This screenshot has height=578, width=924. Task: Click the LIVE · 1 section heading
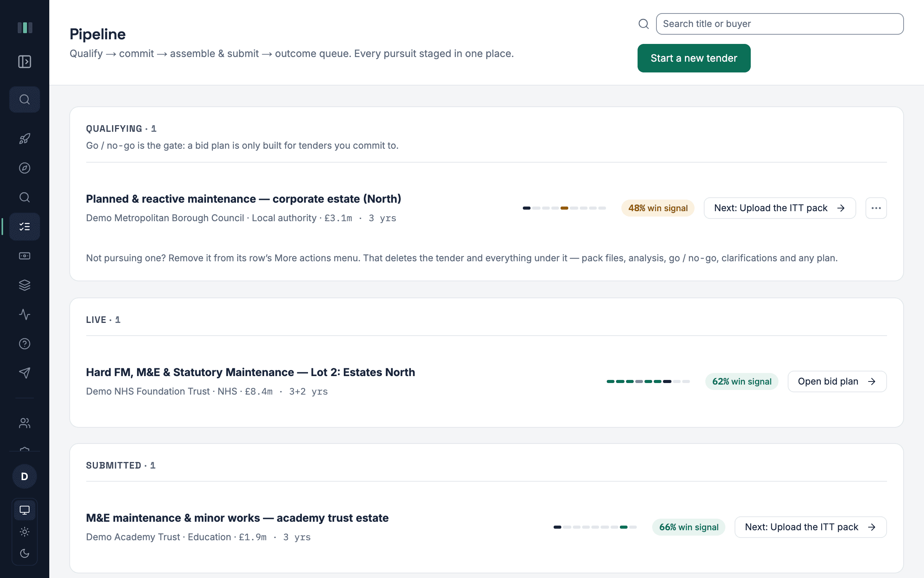(x=103, y=320)
